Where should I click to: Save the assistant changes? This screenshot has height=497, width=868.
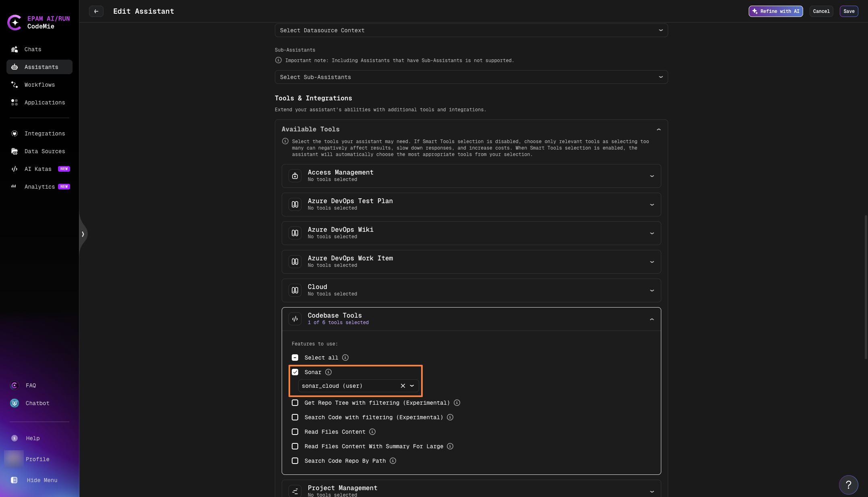tap(848, 11)
